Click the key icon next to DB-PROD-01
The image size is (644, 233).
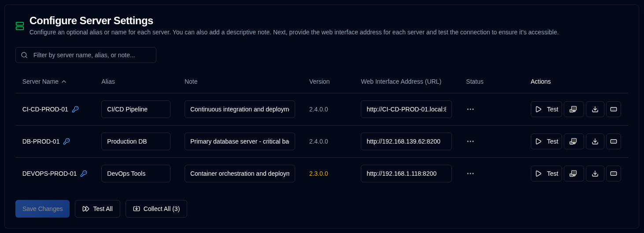[x=67, y=141]
